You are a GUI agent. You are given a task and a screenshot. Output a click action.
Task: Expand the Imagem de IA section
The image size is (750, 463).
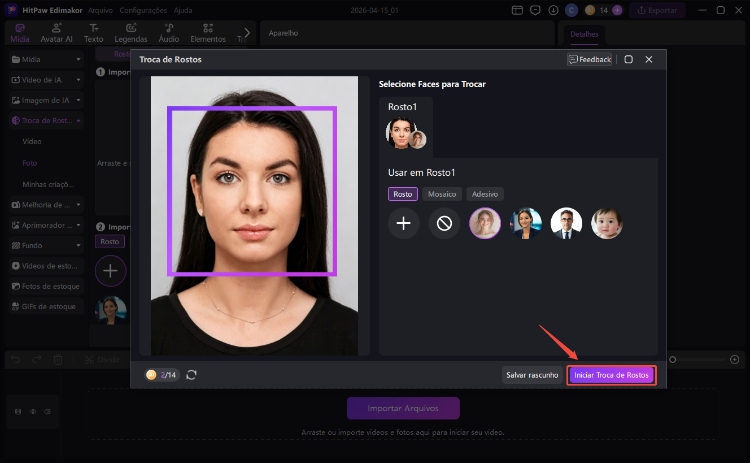(x=45, y=100)
